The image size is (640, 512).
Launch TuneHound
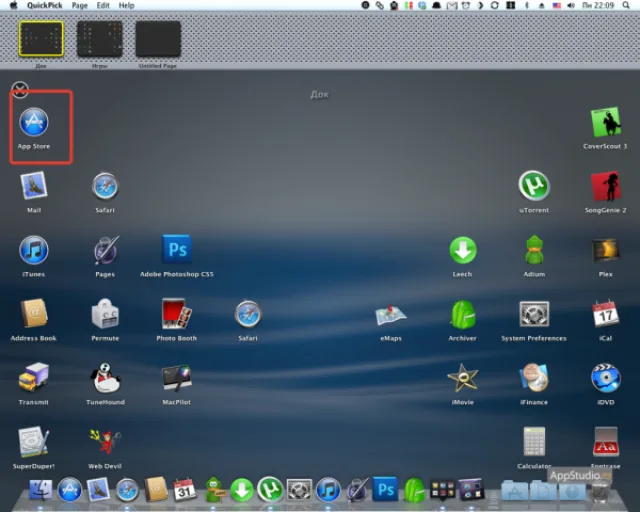point(105,378)
